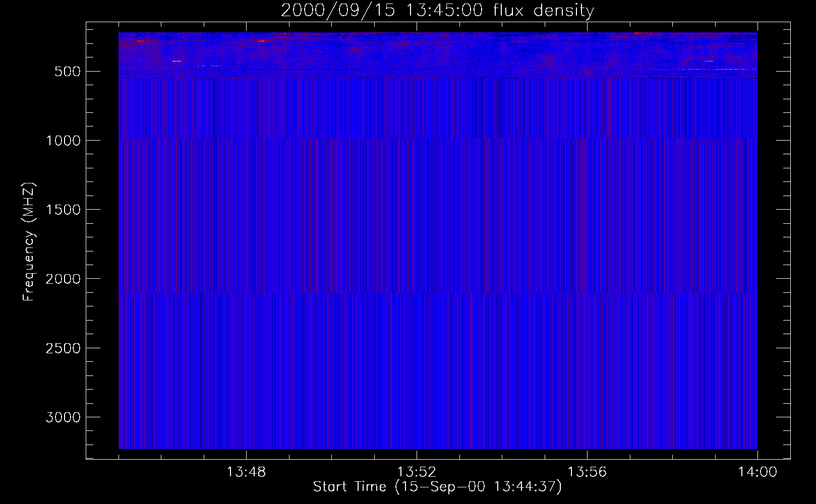816x504 pixels.
Task: Click the plot title '2000/09/15 13:45:00 flux density'
Action: tap(437, 11)
